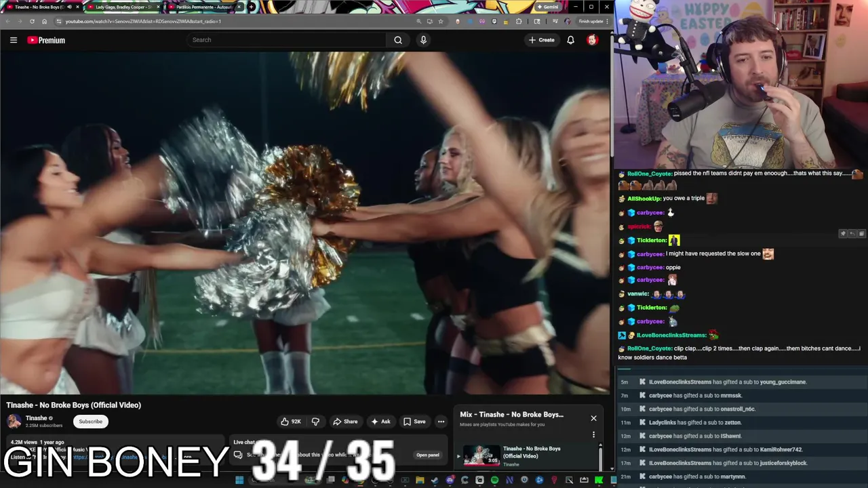The image size is (868, 488).
Task: Click AllShookUp's 'you owe a triple' message
Action: [x=684, y=199]
